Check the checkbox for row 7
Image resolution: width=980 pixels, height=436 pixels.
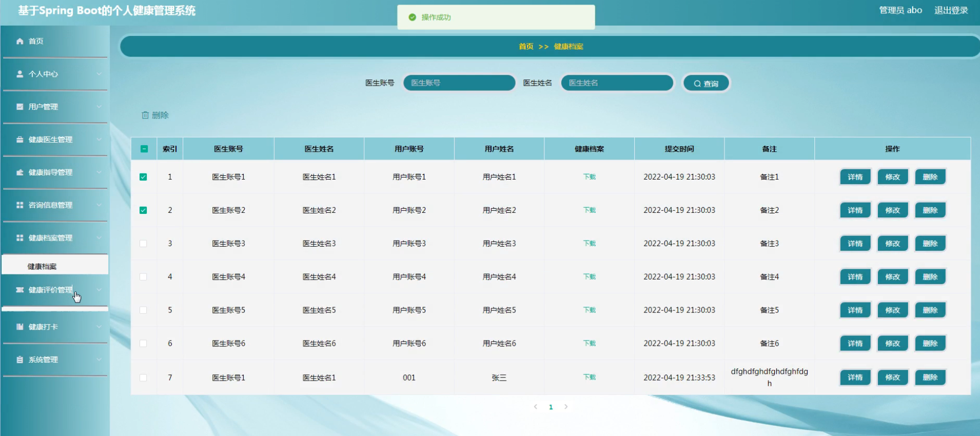143,378
